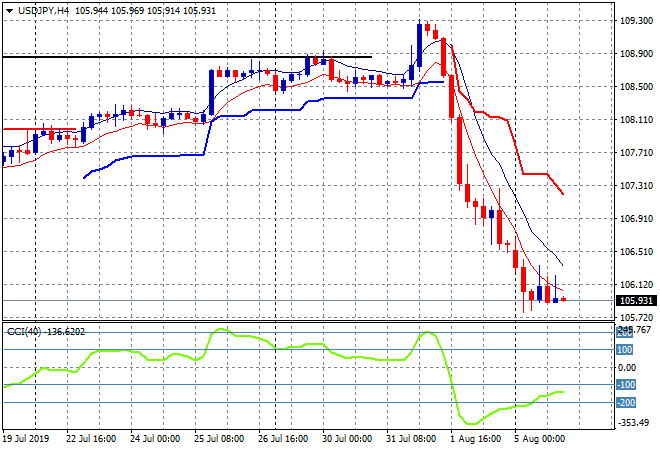Click the 30 Jul 00:00 time label

[x=347, y=439]
